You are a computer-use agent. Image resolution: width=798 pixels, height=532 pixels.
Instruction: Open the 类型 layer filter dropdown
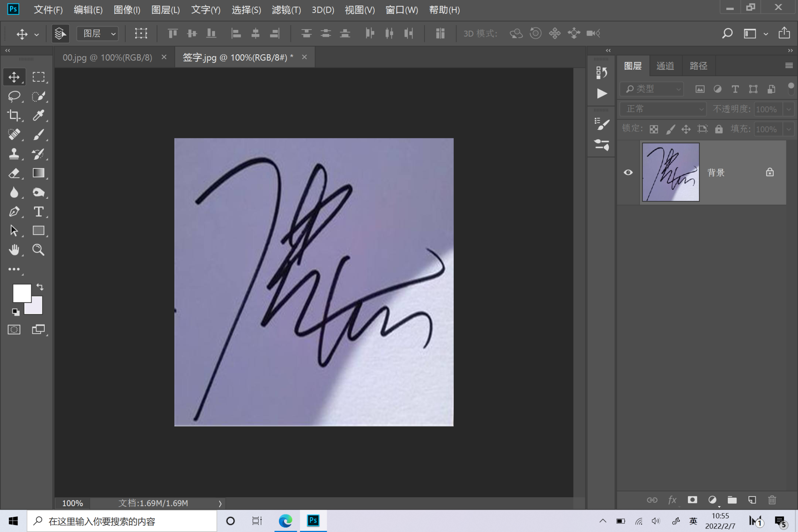652,89
